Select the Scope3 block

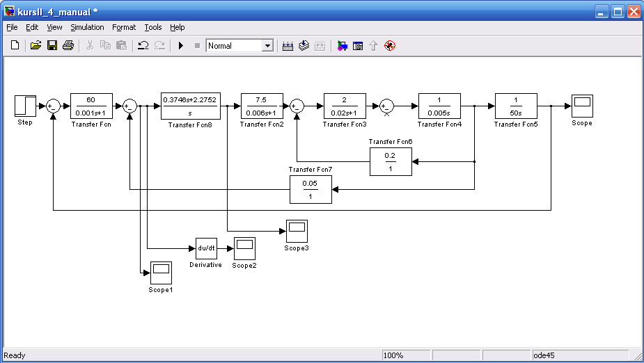click(x=297, y=230)
